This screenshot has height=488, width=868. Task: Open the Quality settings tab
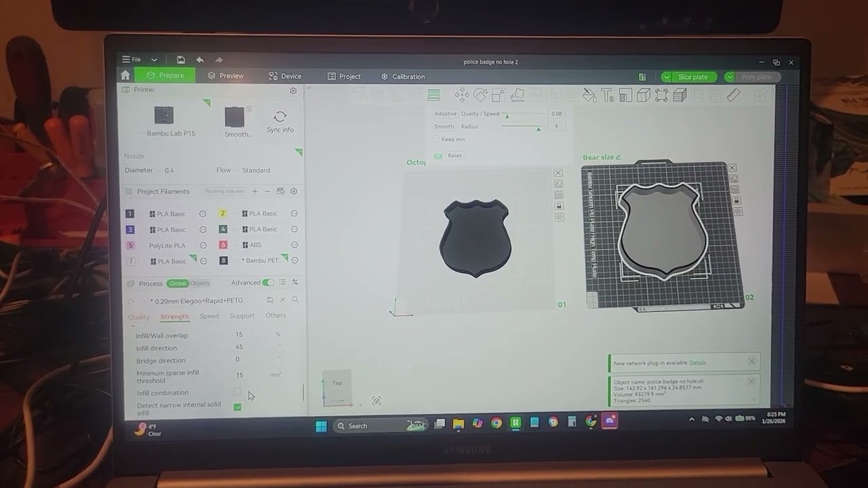tap(139, 317)
